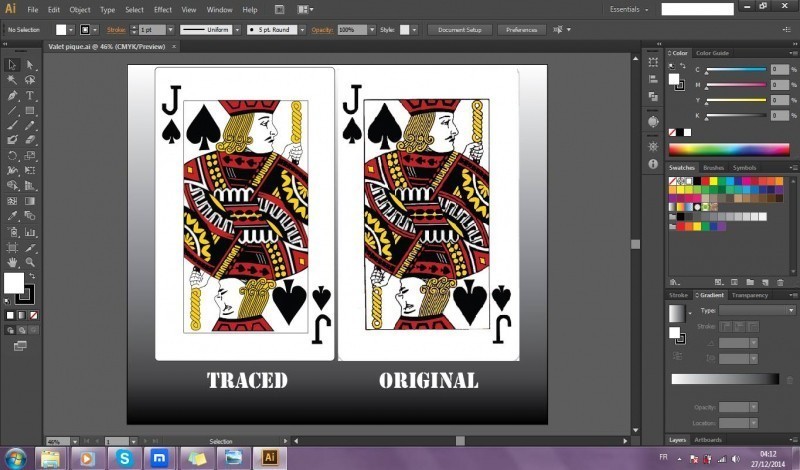Open the Essentials workspace switcher
Image resolution: width=800 pixels, height=470 pixels.
pos(629,9)
